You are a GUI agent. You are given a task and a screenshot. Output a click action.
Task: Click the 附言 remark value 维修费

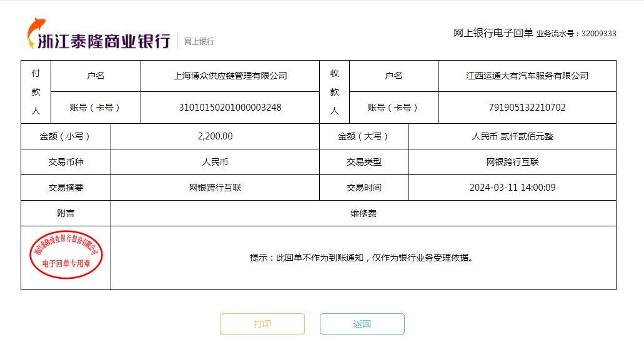pos(363,213)
